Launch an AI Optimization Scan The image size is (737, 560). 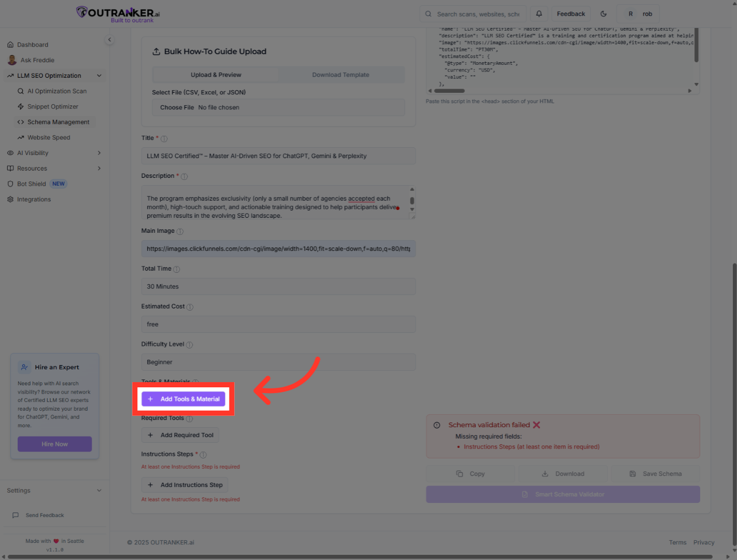point(58,91)
